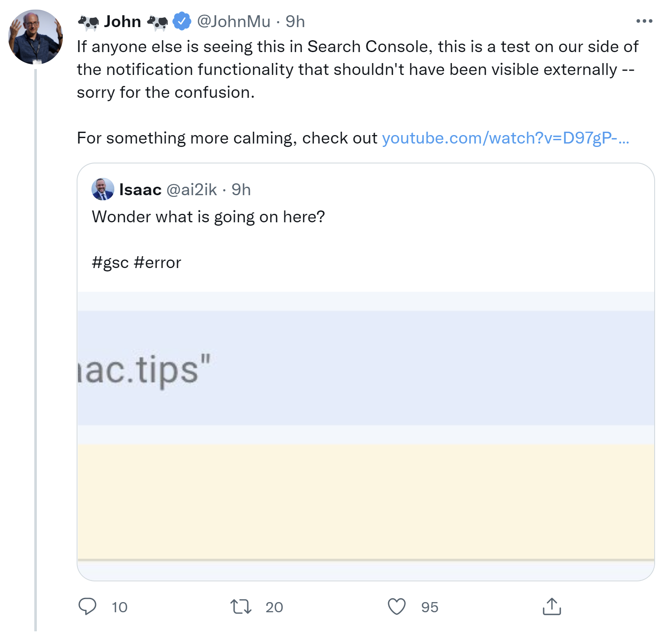Click the retweet arrows icon
Viewport: 672px width, 633px height.
coord(241,606)
